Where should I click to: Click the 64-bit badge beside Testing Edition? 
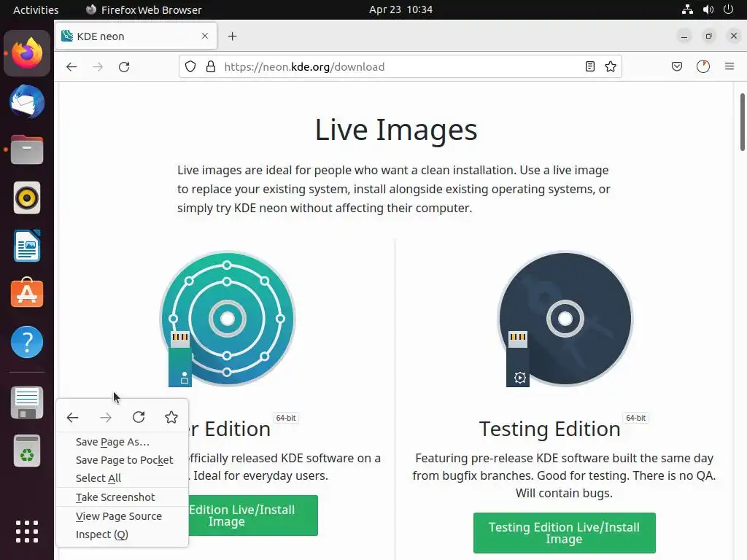click(635, 418)
